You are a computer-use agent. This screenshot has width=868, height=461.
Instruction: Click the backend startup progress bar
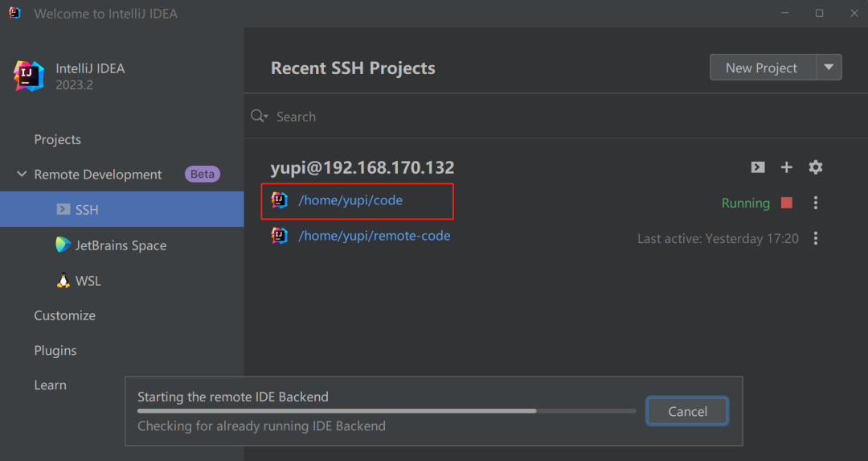pos(387,411)
